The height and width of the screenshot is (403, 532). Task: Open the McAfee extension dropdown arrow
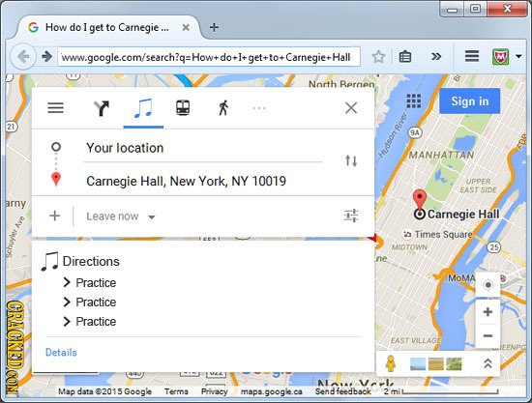pos(518,56)
